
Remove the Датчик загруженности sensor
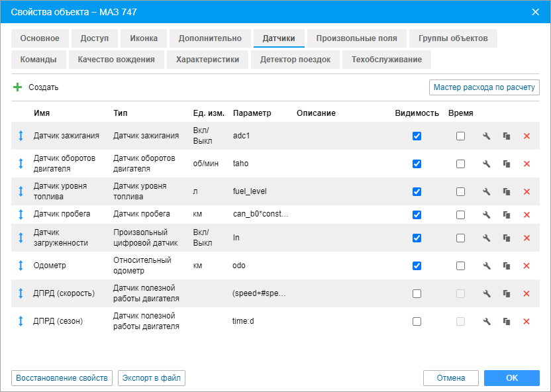coord(526,238)
